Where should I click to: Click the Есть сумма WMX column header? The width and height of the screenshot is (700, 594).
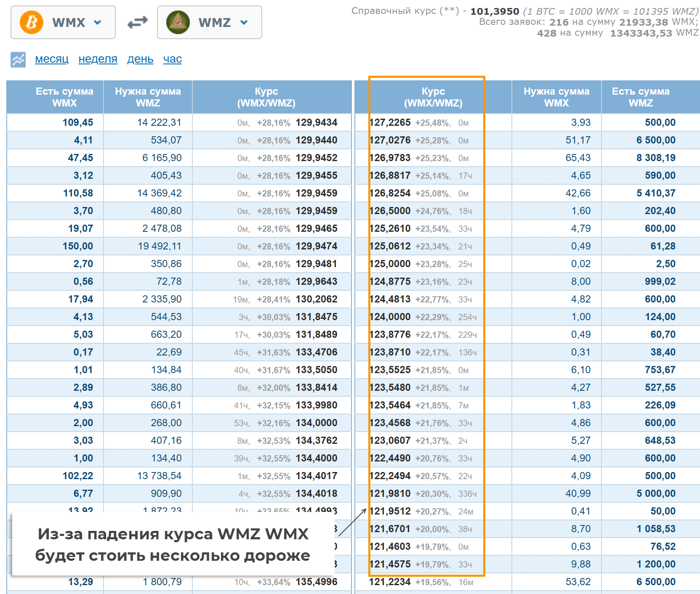coord(64,97)
